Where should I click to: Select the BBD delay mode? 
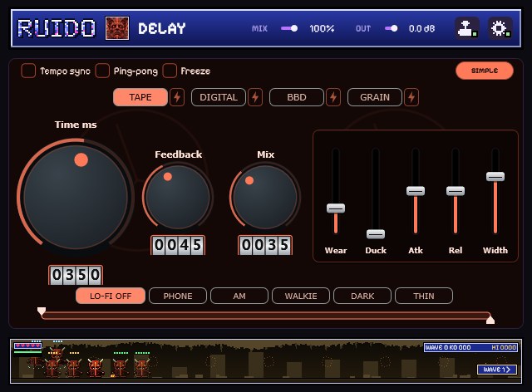297,97
